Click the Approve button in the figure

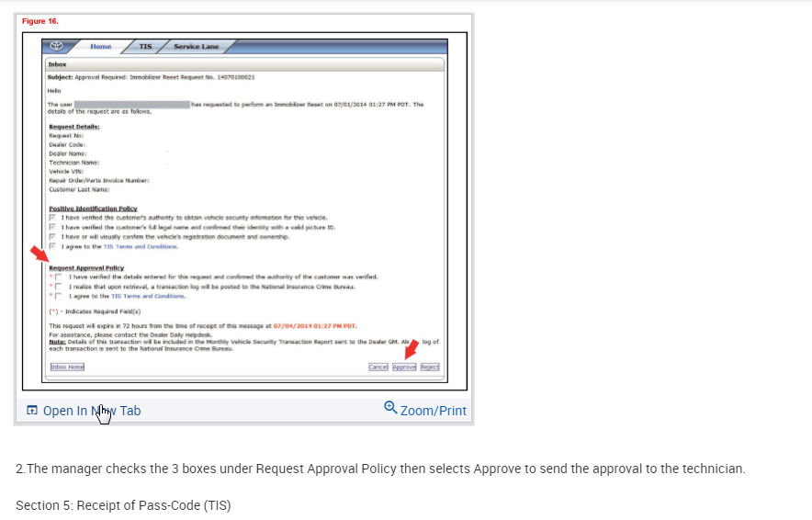click(404, 367)
